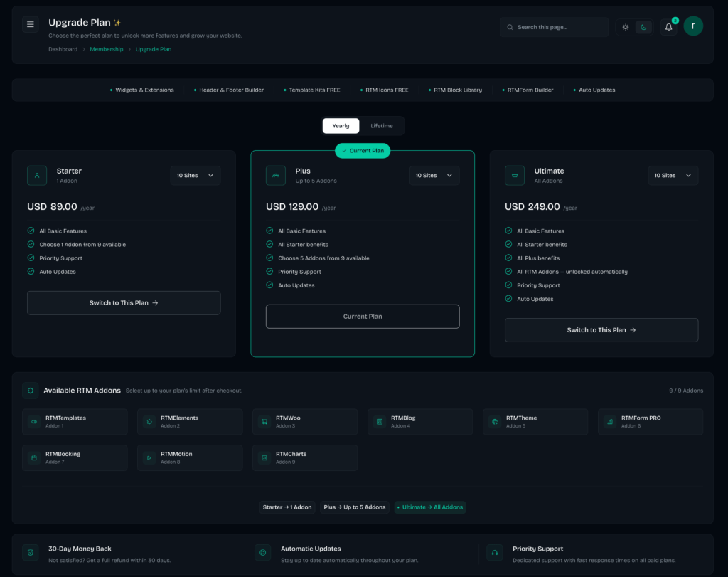Image resolution: width=728 pixels, height=577 pixels.
Task: Click the RTMMotion play icon
Action: click(149, 457)
